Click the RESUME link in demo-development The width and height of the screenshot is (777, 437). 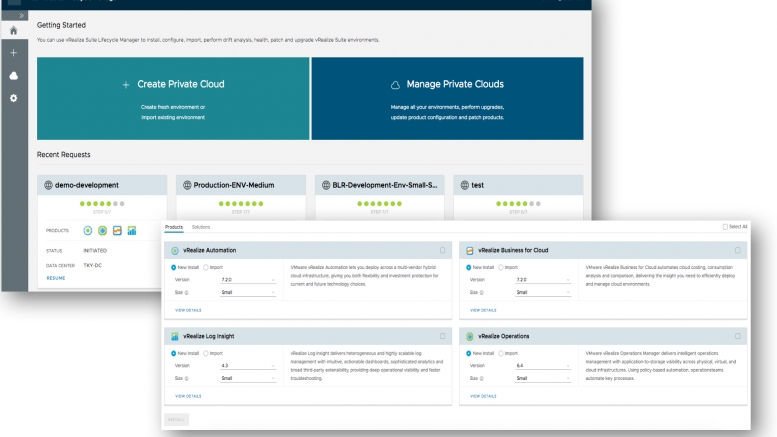pos(56,278)
